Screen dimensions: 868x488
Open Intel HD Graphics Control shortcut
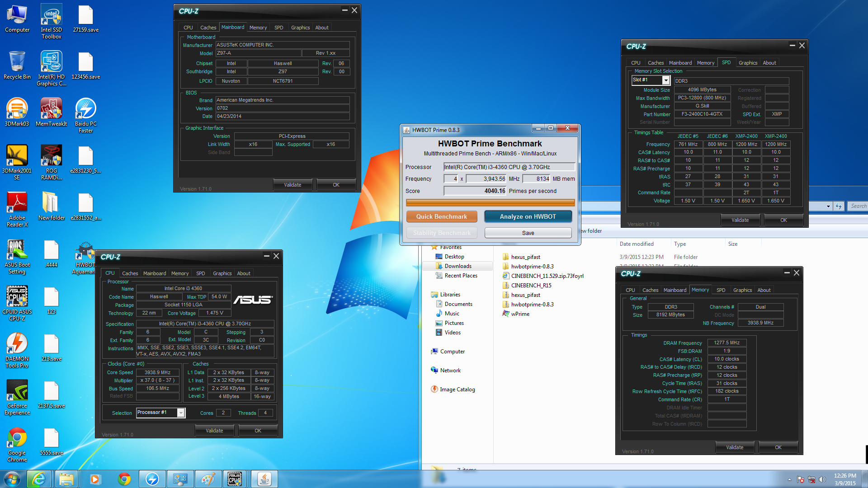click(x=52, y=68)
